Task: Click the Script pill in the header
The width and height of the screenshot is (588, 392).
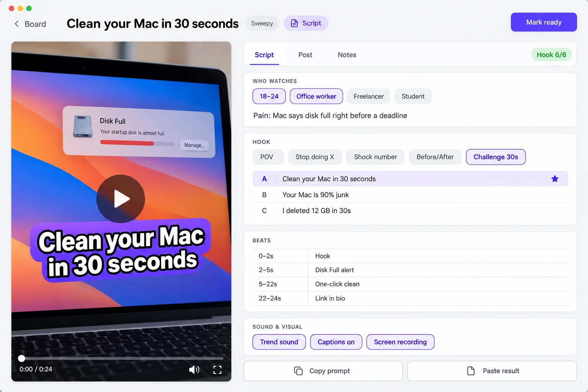Action: tap(306, 23)
